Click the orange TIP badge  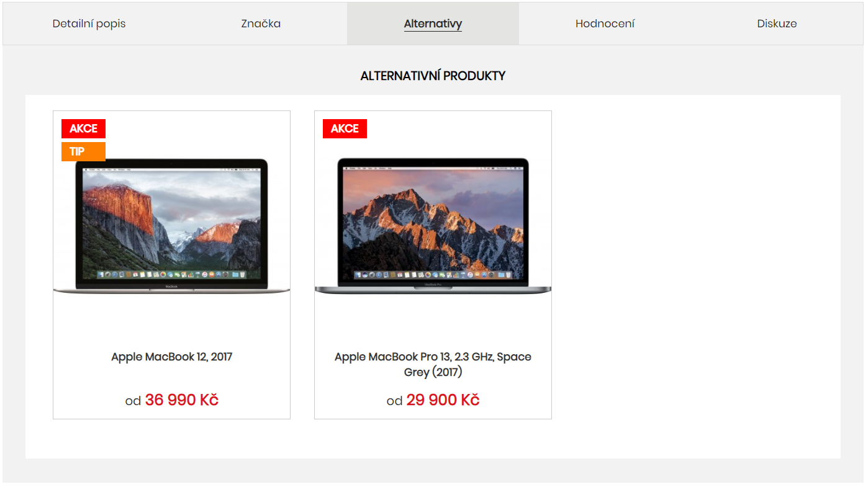point(83,151)
